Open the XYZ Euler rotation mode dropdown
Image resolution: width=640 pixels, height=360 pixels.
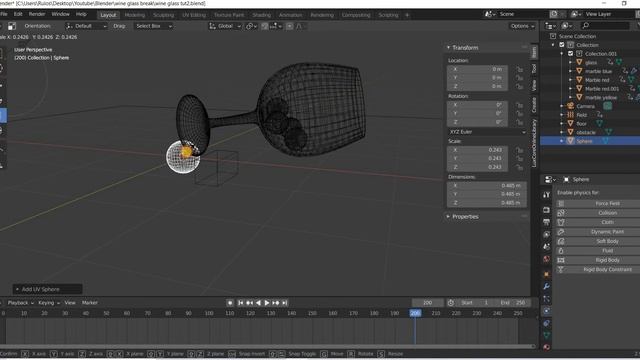(487, 132)
